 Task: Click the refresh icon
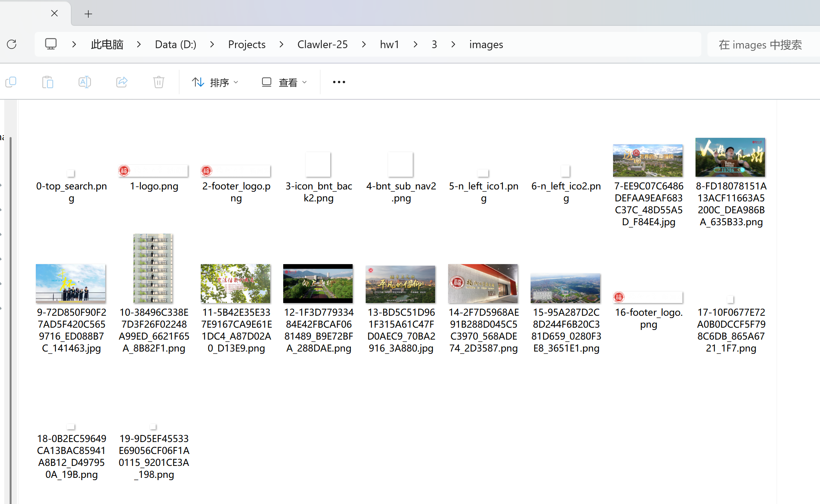[x=12, y=44]
